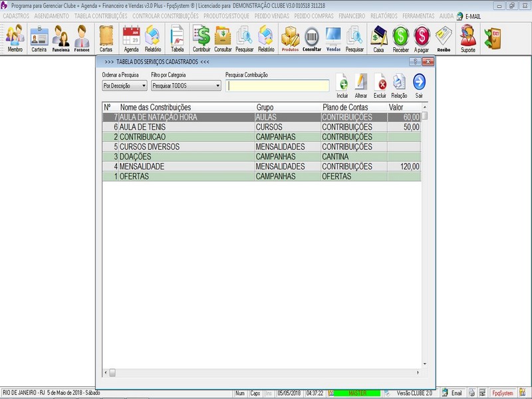Open the Cartas scroll icon
The height and width of the screenshot is (399, 532).
(x=106, y=39)
